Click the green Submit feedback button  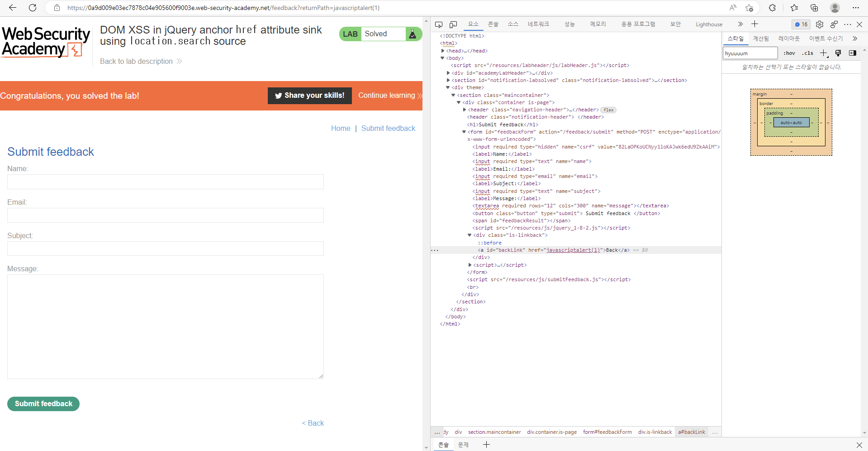pyautogui.click(x=43, y=404)
